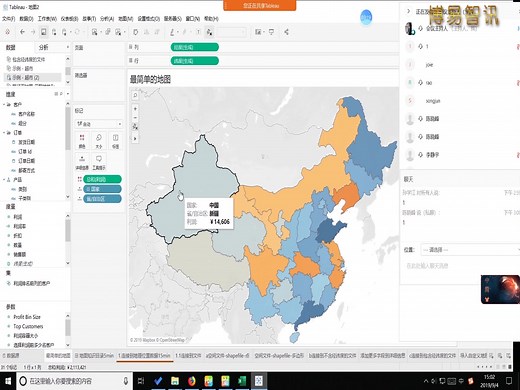The width and height of the screenshot is (520, 390).
Task: Collapse the order dimension folder
Action: pos(4,133)
